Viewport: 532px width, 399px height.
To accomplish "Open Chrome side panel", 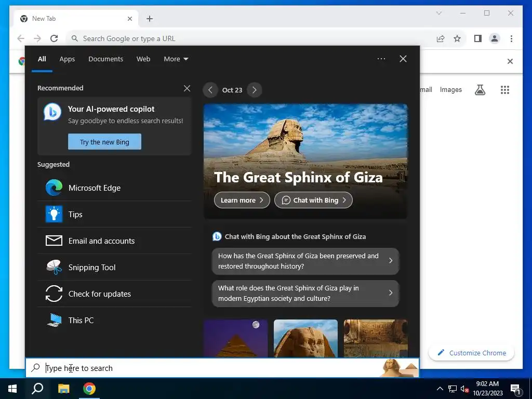I will coord(478,38).
